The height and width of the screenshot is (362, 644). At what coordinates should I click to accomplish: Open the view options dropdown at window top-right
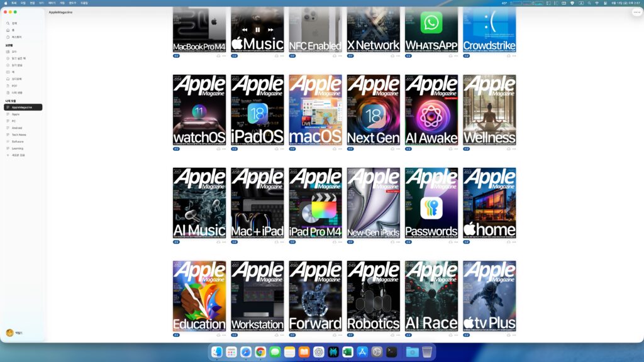pyautogui.click(x=636, y=13)
